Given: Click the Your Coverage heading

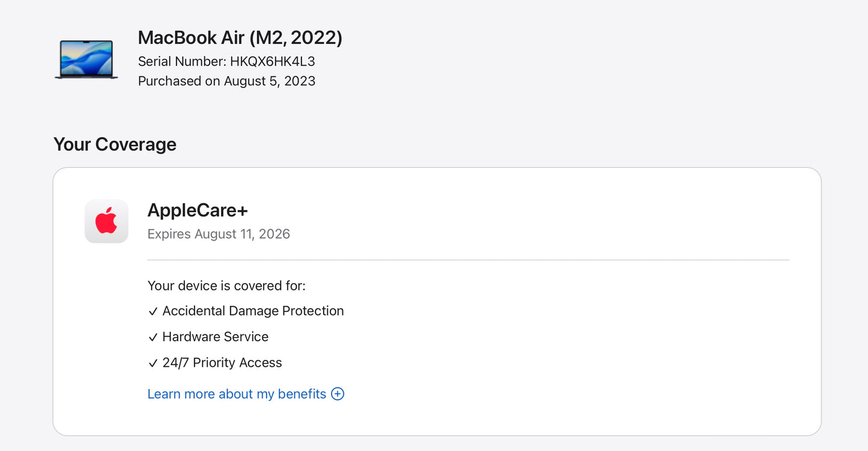Looking at the screenshot, I should click(x=115, y=144).
